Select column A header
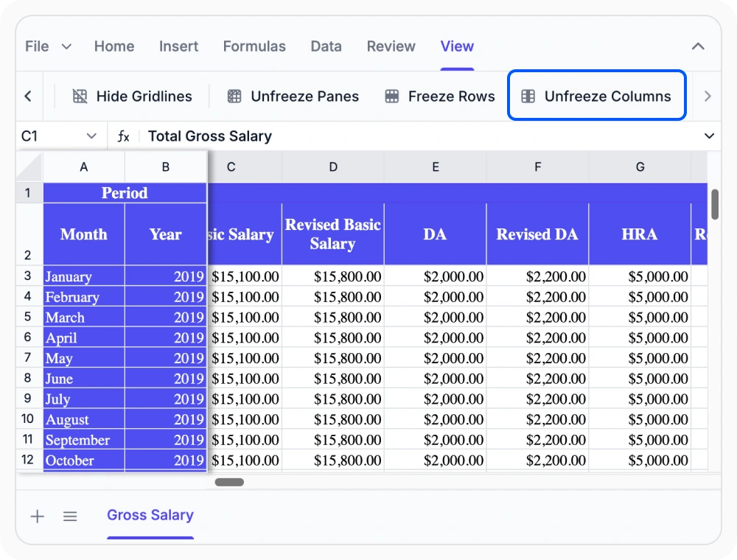This screenshot has width=737, height=560. pyautogui.click(x=84, y=167)
